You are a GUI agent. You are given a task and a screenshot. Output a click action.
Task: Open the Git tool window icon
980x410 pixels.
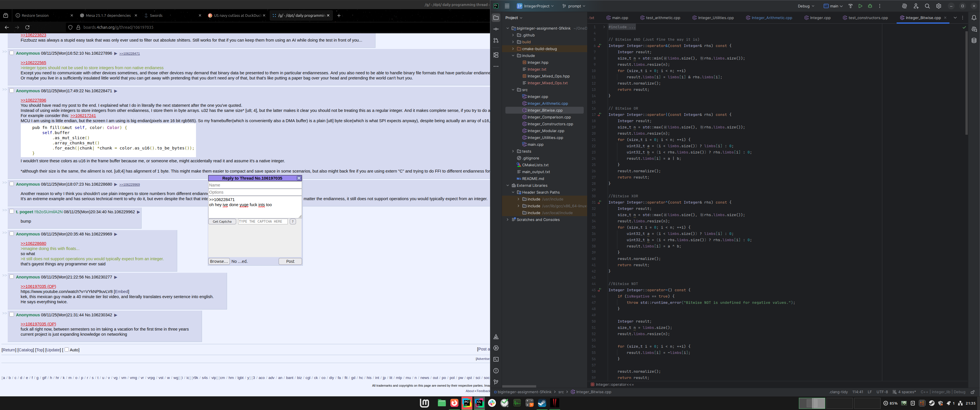[496, 382]
